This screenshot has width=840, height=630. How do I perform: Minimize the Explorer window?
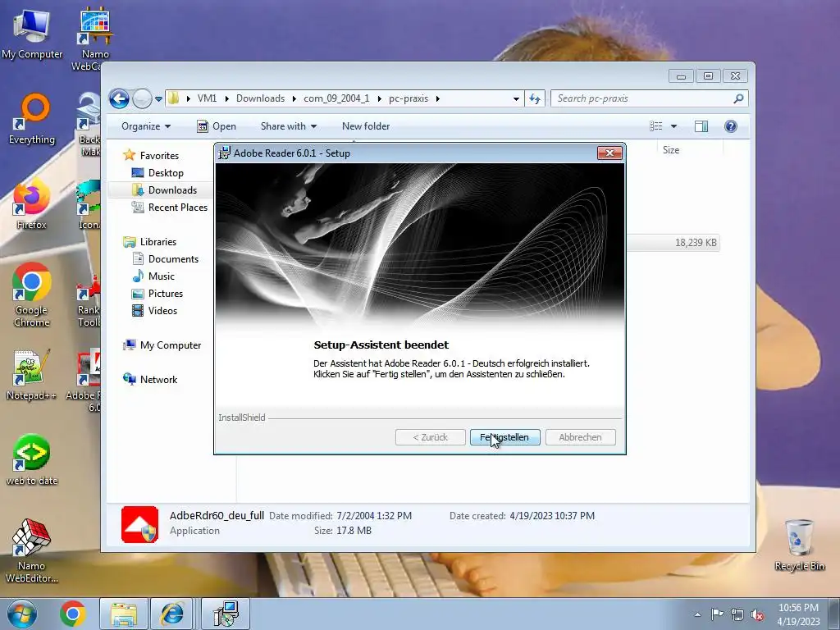click(x=681, y=76)
